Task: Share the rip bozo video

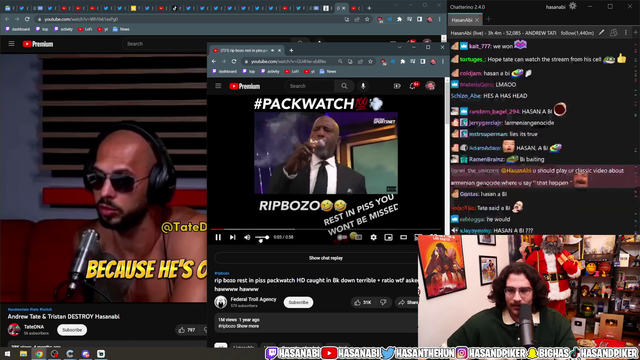Action: (407, 302)
